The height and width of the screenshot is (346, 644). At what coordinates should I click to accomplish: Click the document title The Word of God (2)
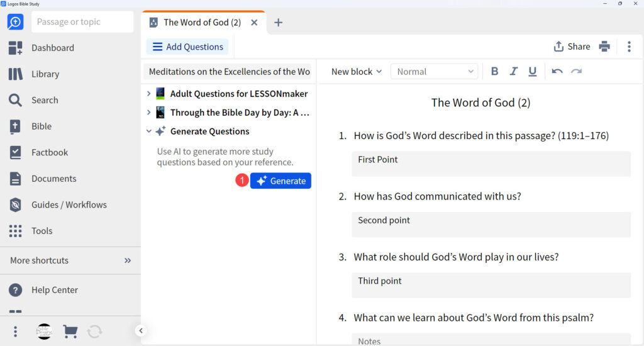tap(480, 103)
